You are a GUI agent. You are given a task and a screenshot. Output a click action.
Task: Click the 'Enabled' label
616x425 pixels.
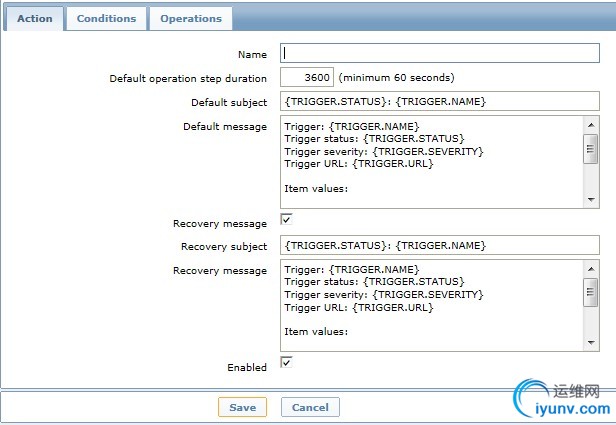[x=247, y=367]
